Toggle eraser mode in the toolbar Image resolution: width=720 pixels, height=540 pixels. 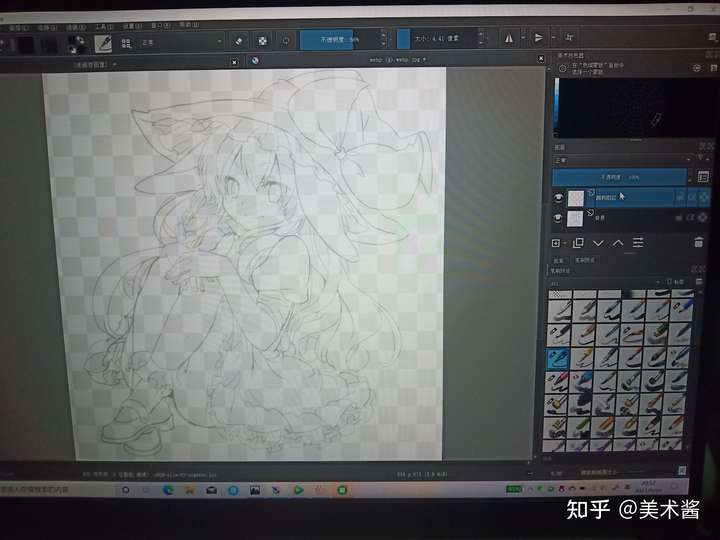click(239, 41)
